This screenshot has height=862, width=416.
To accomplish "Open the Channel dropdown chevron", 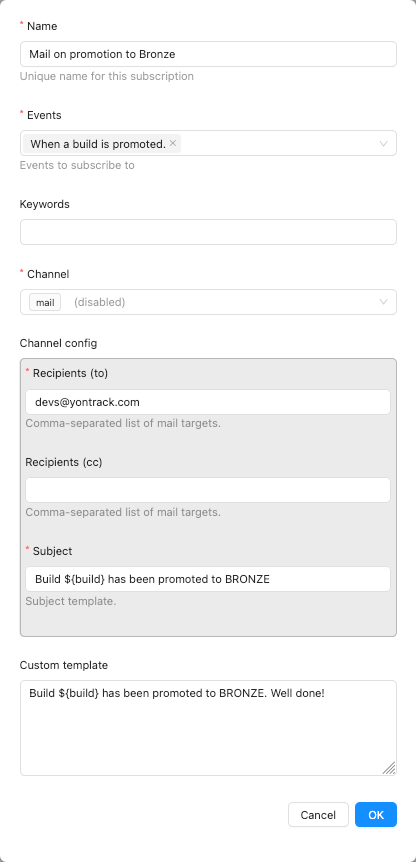I will click(384, 302).
